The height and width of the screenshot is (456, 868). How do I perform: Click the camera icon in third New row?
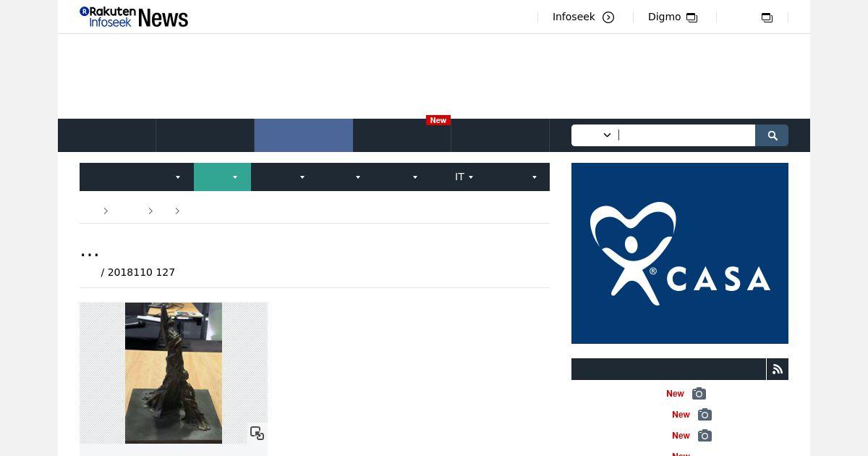[705, 436]
